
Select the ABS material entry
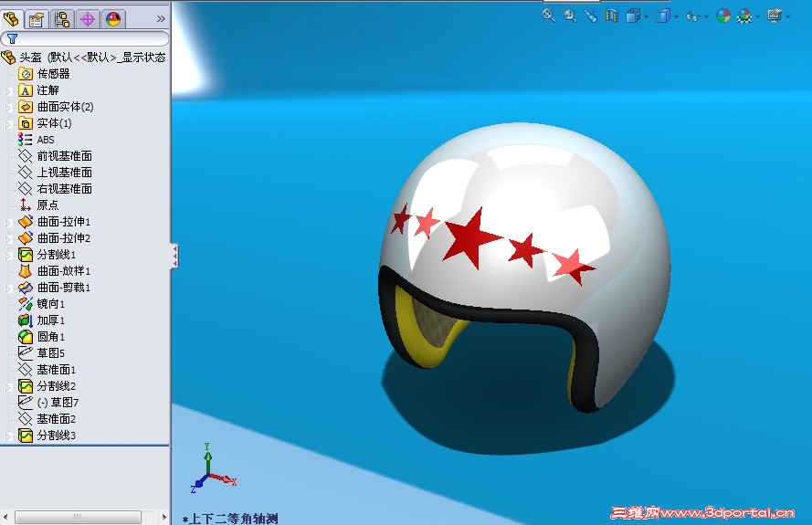coord(37,140)
